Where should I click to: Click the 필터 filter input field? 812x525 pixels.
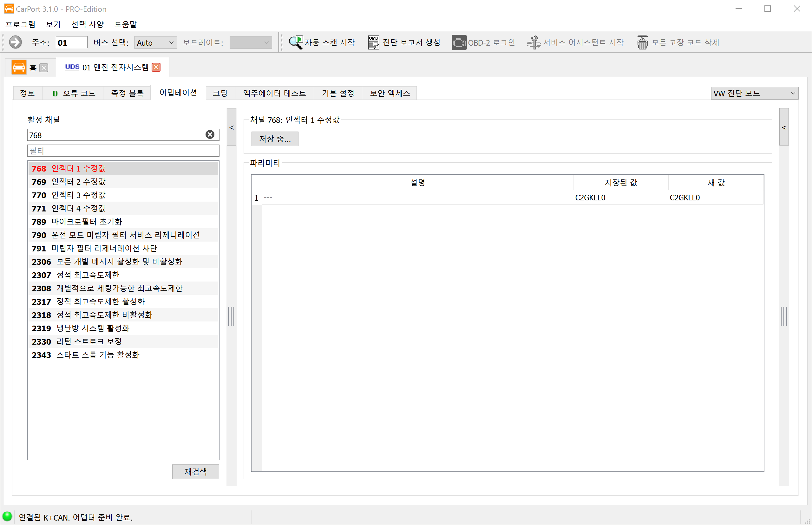pyautogui.click(x=123, y=151)
